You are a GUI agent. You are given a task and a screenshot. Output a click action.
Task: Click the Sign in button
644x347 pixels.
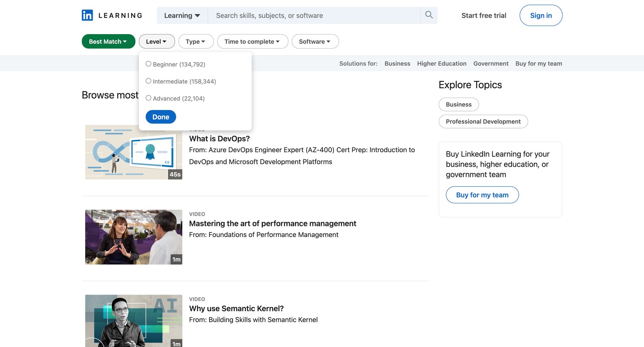pos(541,15)
